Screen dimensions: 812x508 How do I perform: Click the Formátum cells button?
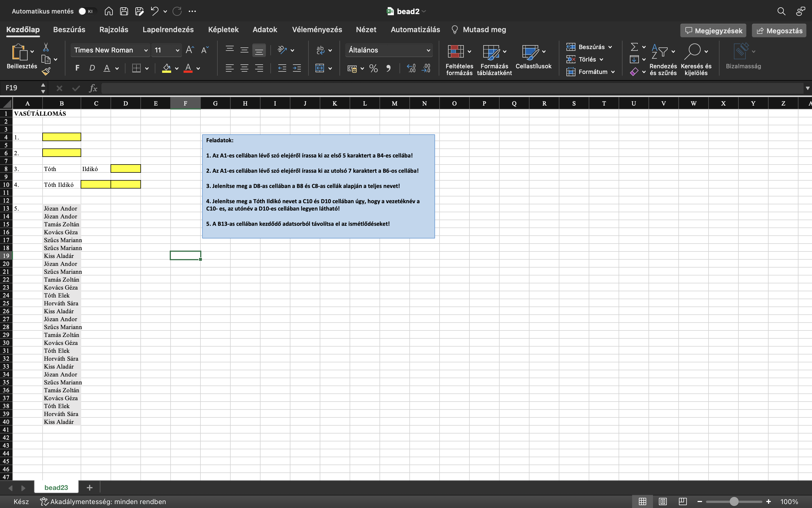[x=591, y=72]
